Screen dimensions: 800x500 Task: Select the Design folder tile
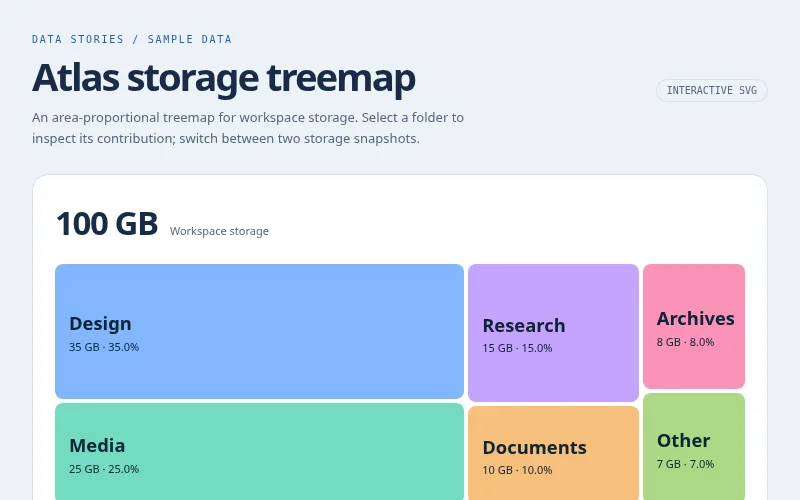[x=259, y=331]
